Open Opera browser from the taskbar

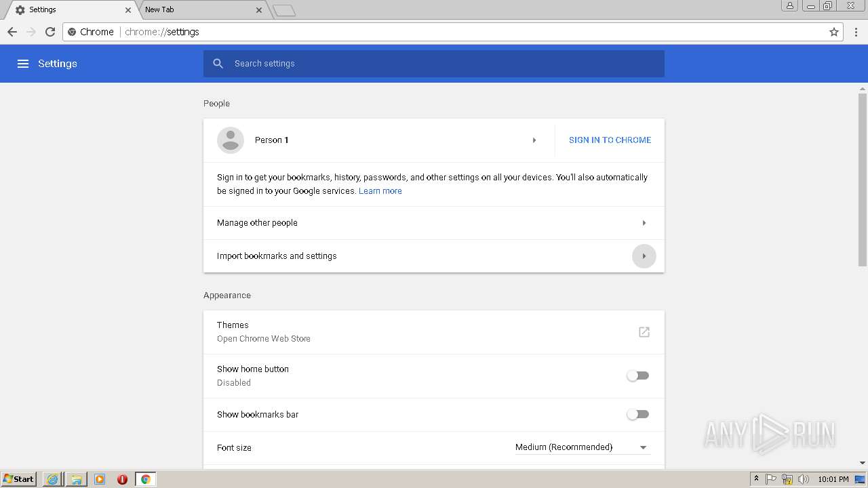pyautogui.click(x=122, y=479)
